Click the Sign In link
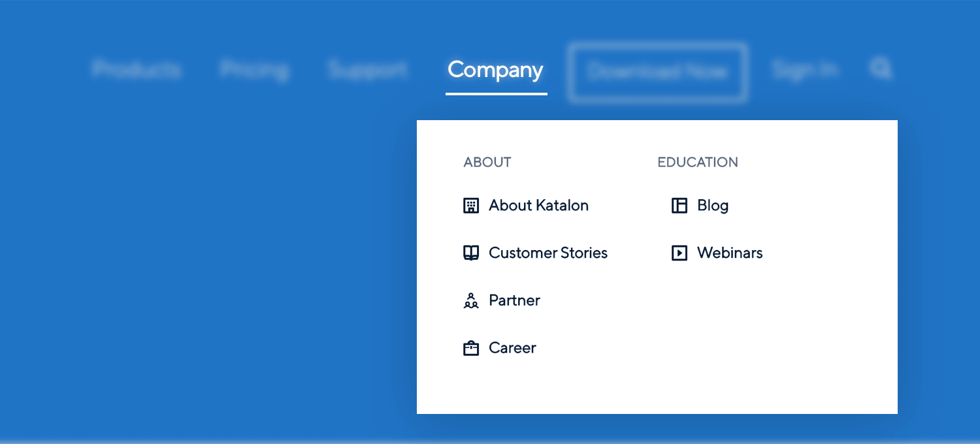This screenshot has height=444, width=980. tap(805, 69)
